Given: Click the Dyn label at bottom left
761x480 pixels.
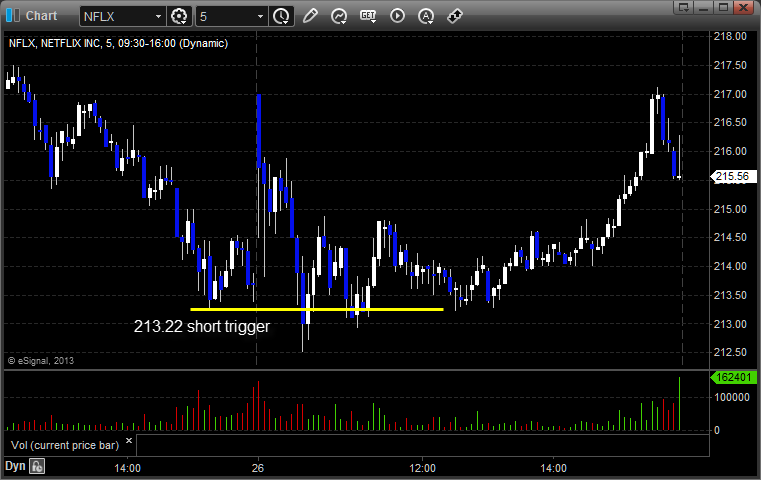Looking at the screenshot, I should (x=15, y=466).
